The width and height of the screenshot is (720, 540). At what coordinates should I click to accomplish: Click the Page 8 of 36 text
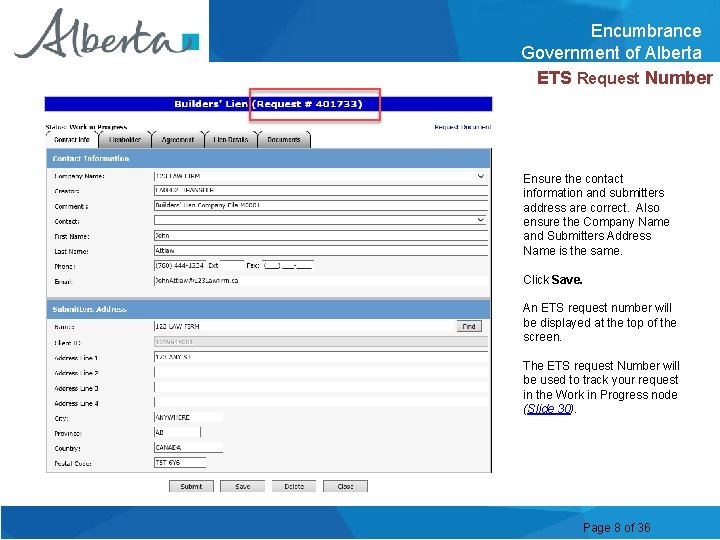617,528
